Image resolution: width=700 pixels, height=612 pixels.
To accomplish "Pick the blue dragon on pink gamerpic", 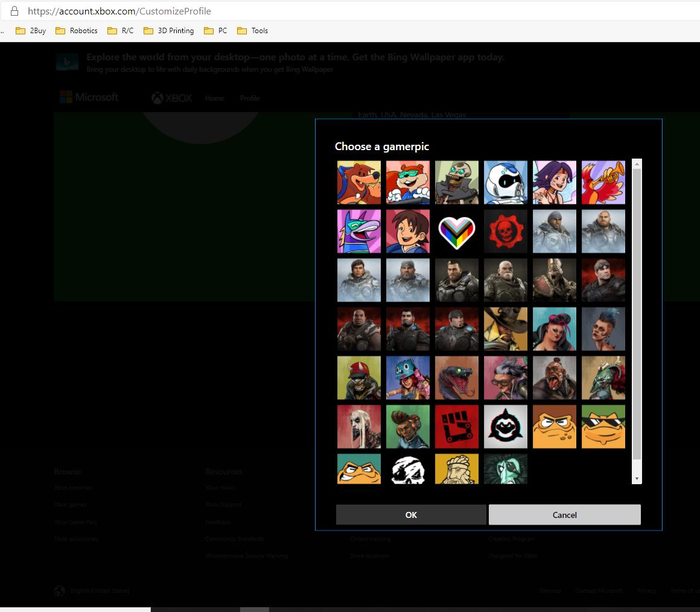I will click(x=359, y=232).
